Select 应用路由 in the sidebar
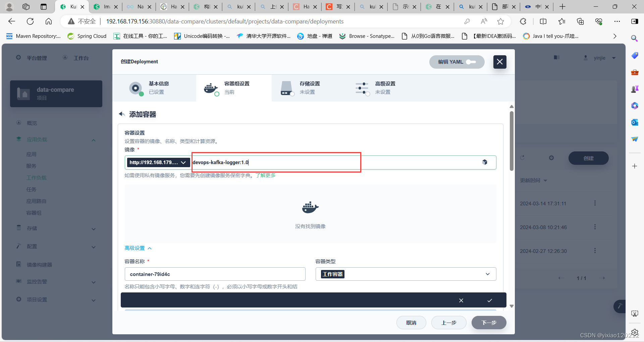 [x=37, y=201]
